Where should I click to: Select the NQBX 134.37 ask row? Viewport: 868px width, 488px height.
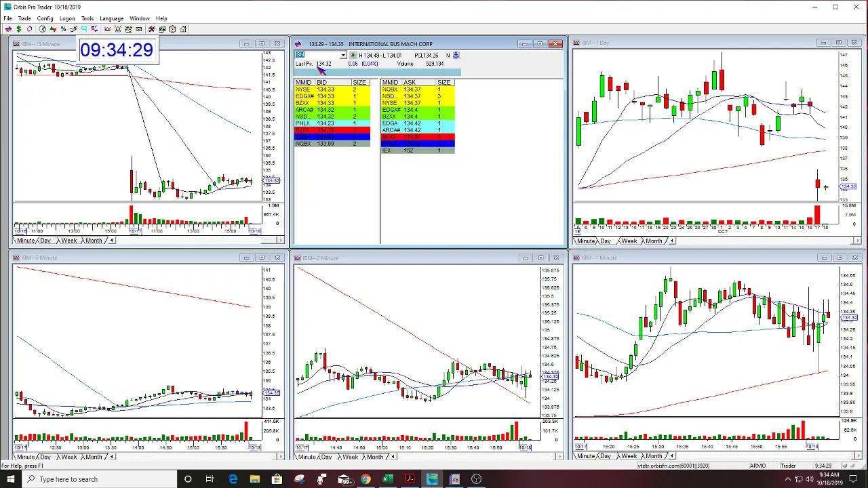click(x=418, y=89)
